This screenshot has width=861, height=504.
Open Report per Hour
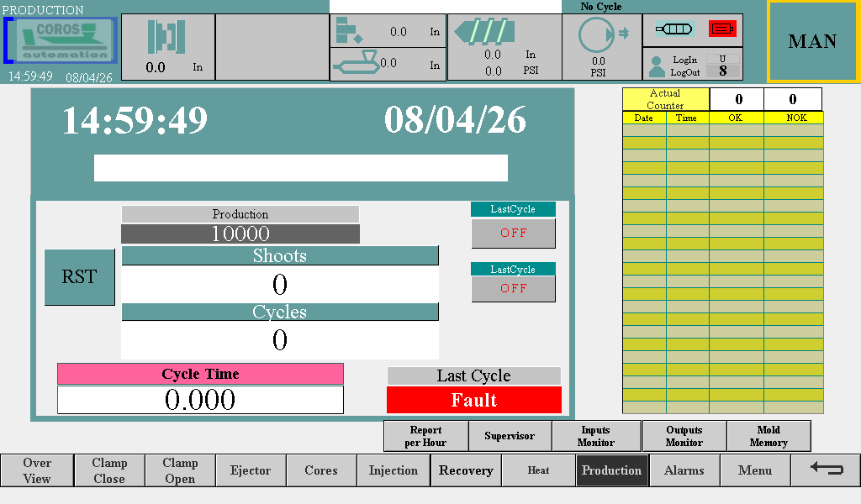pyautogui.click(x=425, y=436)
